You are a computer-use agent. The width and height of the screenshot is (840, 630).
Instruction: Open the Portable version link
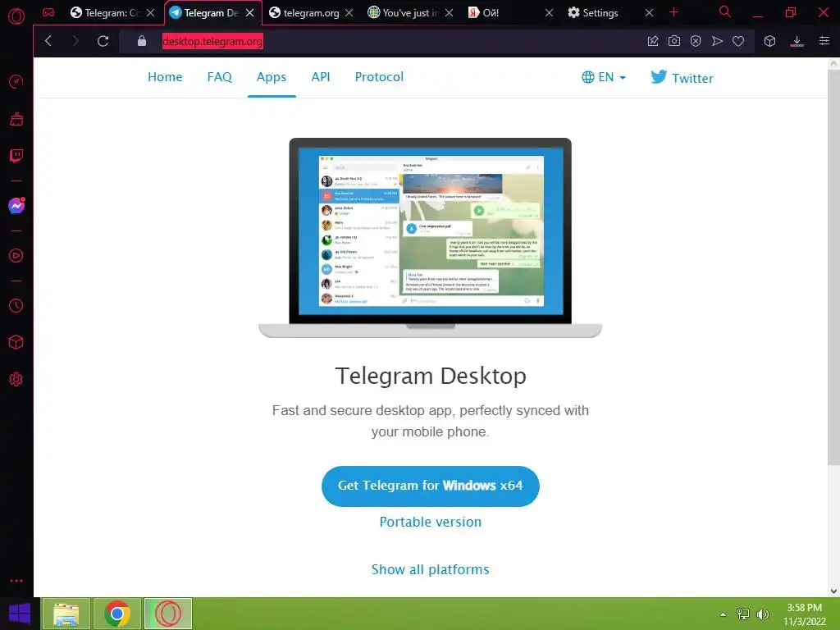point(430,522)
